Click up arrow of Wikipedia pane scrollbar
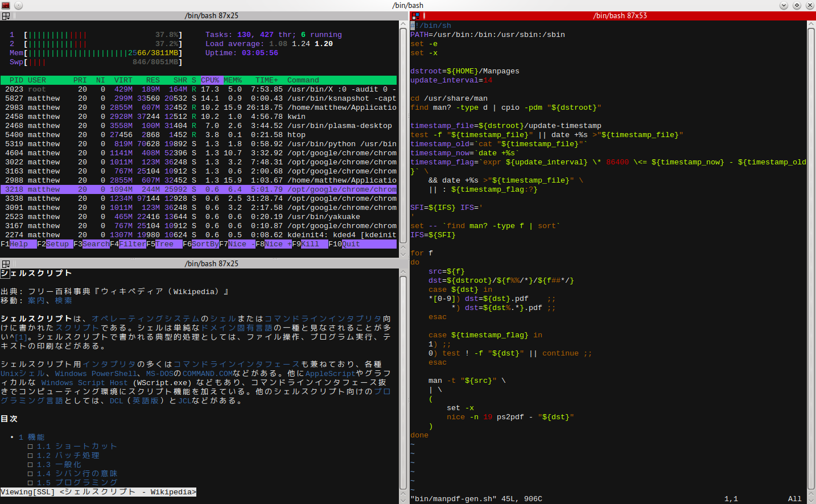This screenshot has width=816, height=504. (403, 272)
